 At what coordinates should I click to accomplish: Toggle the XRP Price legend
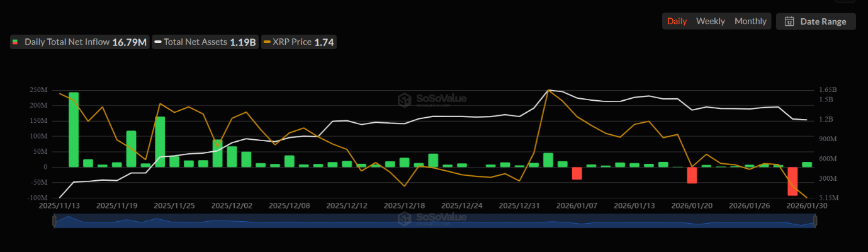[298, 42]
